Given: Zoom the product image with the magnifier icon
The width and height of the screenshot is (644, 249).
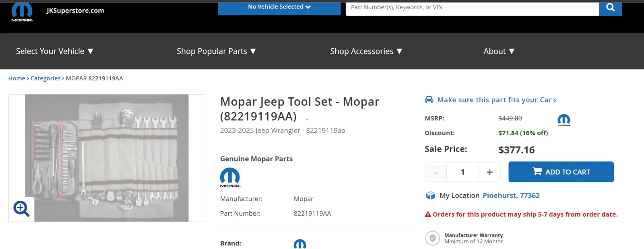Looking at the screenshot, I should click(21, 209).
